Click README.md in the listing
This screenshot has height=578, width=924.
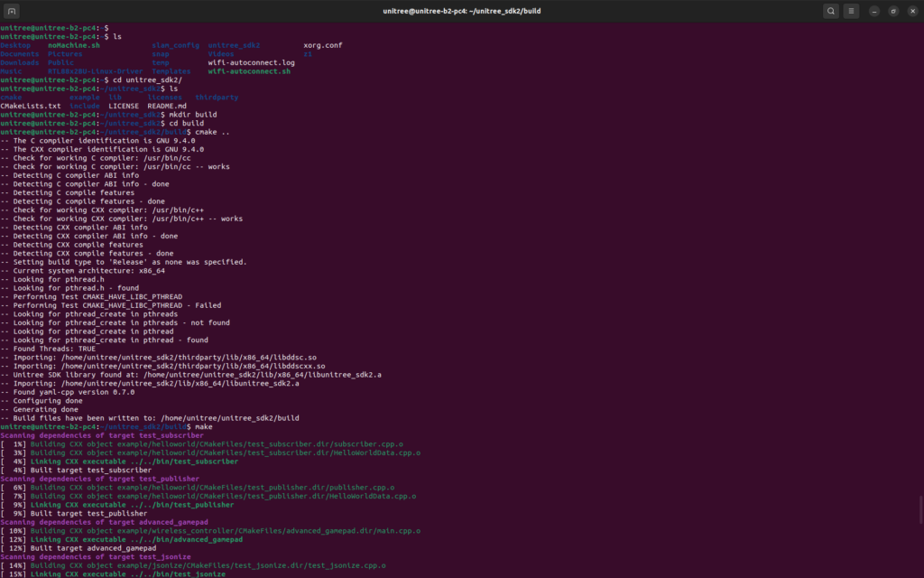[167, 107]
